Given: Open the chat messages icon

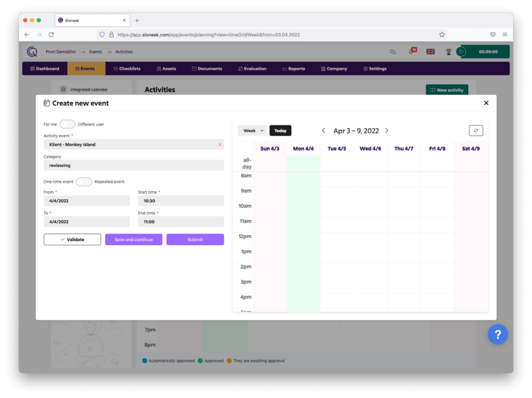Looking at the screenshot, I should [392, 52].
